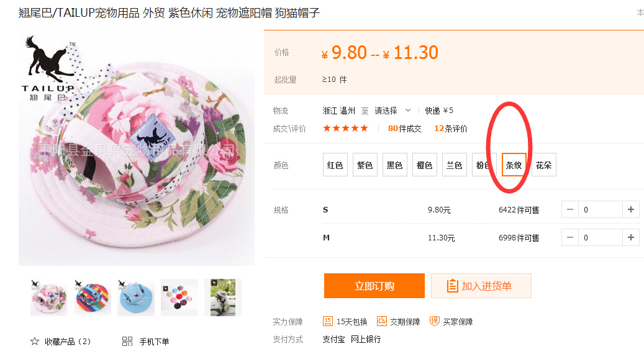Select the 紫色 color option
The height and width of the screenshot is (364, 644).
[x=365, y=165]
